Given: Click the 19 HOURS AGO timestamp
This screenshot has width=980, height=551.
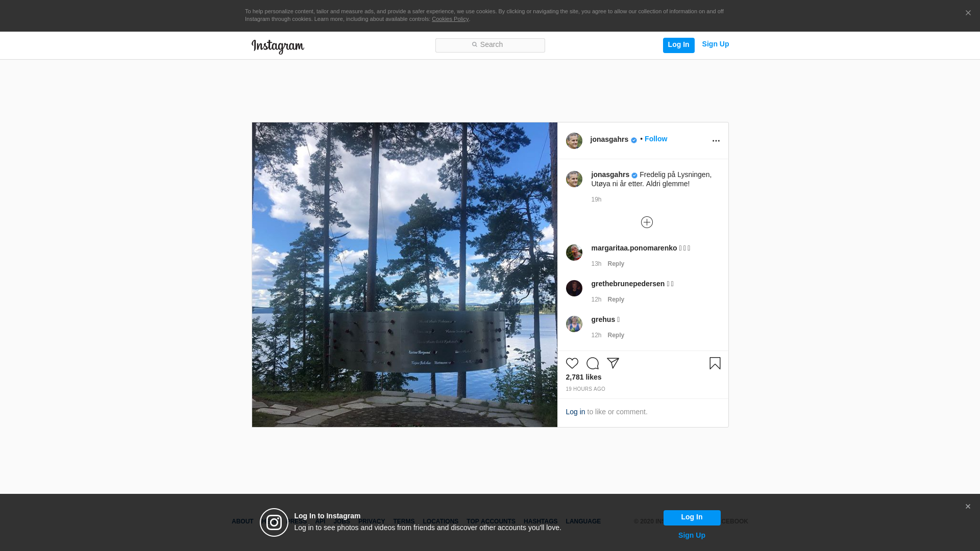Looking at the screenshot, I should (585, 389).
